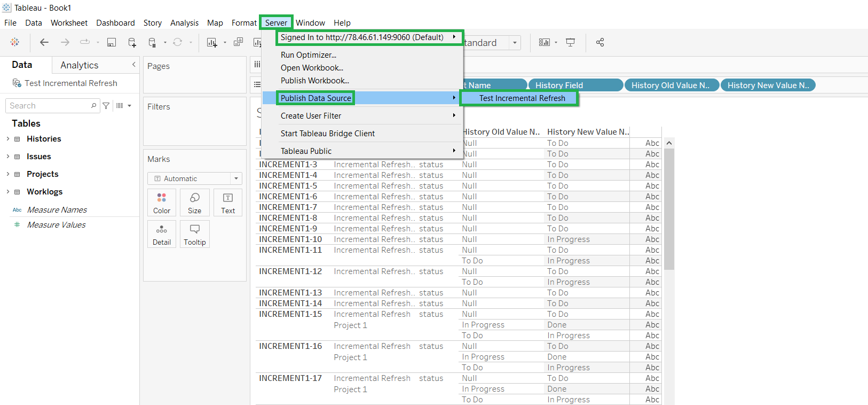Choose Open Workbook from the Server menu
This screenshot has width=868, height=405.
pos(312,68)
